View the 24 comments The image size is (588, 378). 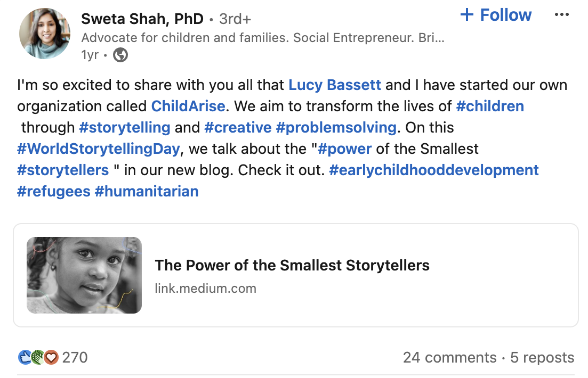coord(449,357)
